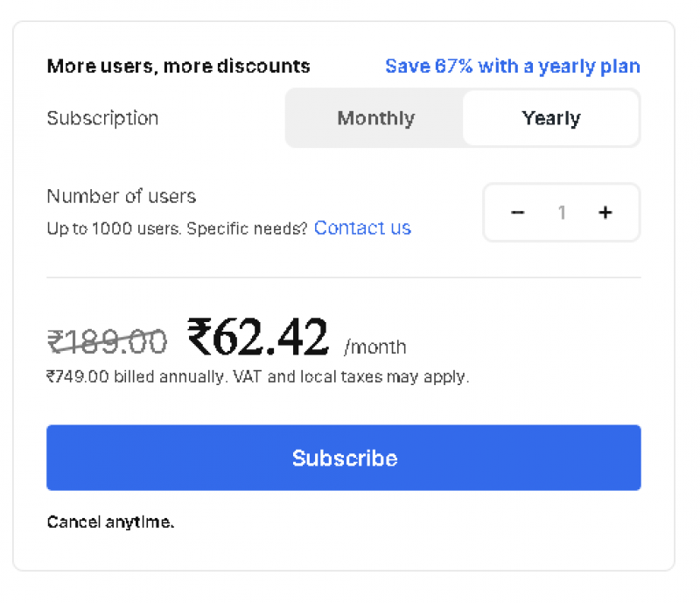
Task: Select the plus sign in the user stepper
Action: tap(605, 212)
